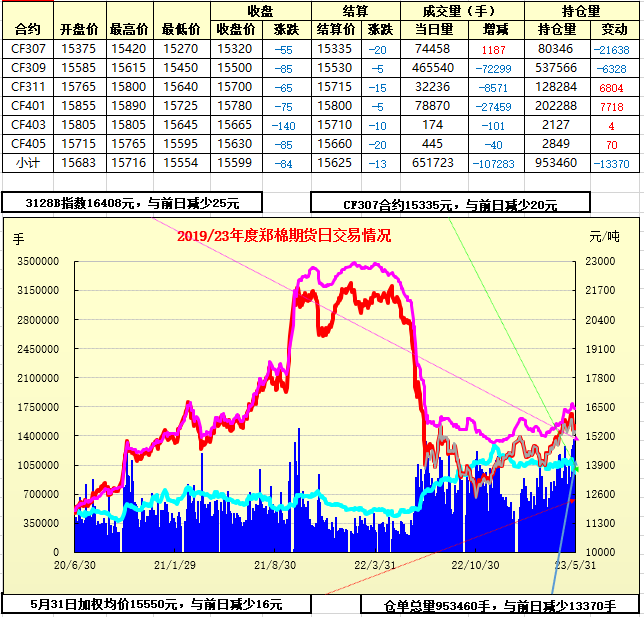Click the subtotal volume value 651723
Screen dimensions: 644x617
tap(432, 162)
